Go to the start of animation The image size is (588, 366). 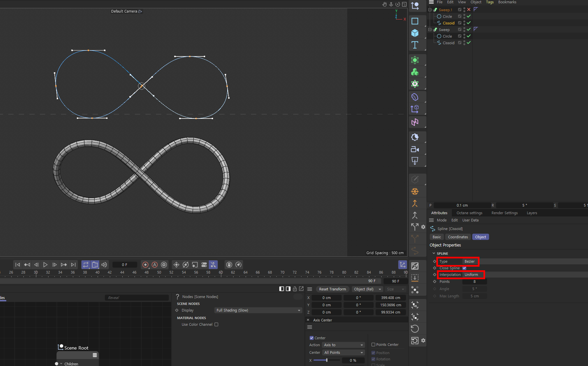pyautogui.click(x=18, y=265)
